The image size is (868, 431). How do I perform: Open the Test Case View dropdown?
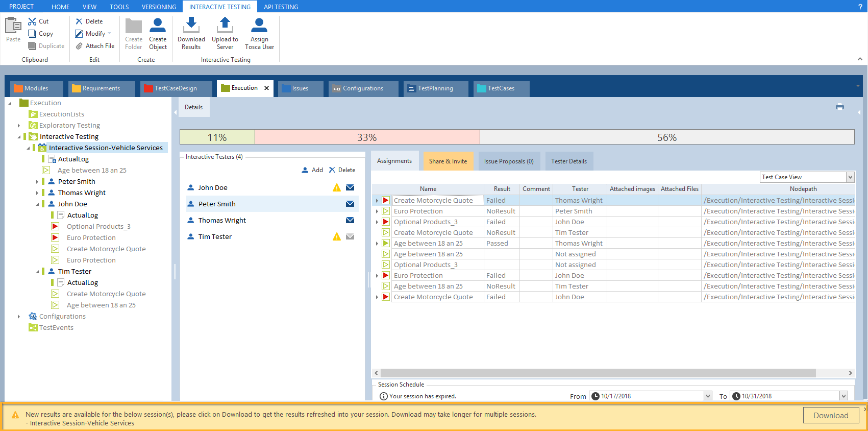(850, 177)
